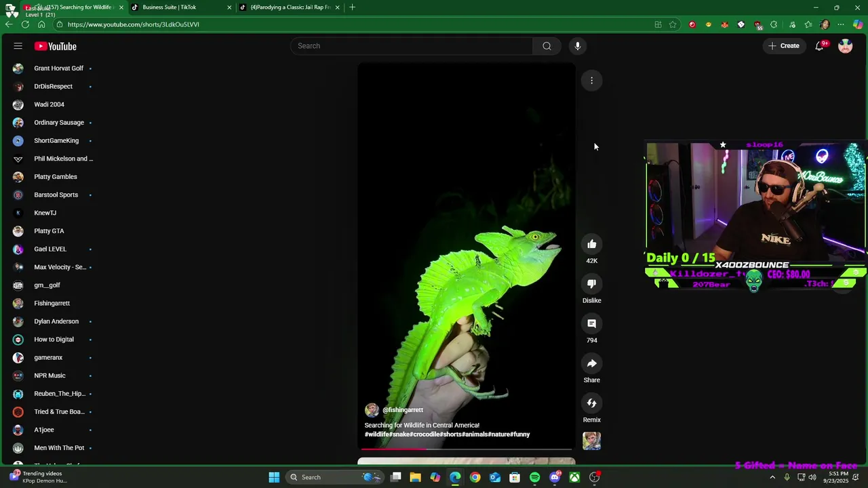Switch to Parodying a Classic tab
Viewport: 868px width, 488px height.
pos(290,7)
